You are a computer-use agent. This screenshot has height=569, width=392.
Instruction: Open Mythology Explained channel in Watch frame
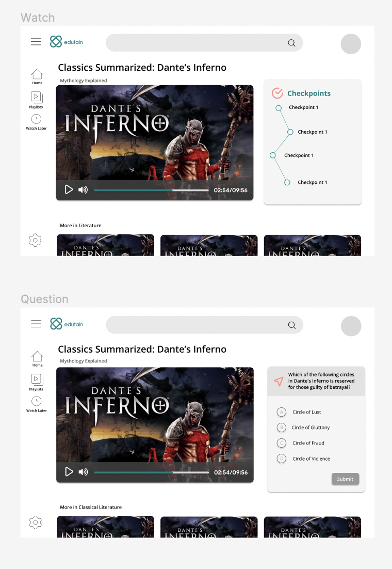[84, 81]
